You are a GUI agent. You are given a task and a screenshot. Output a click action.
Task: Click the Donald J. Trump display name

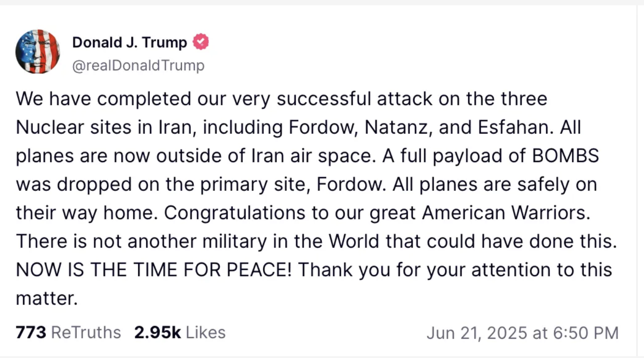point(129,43)
